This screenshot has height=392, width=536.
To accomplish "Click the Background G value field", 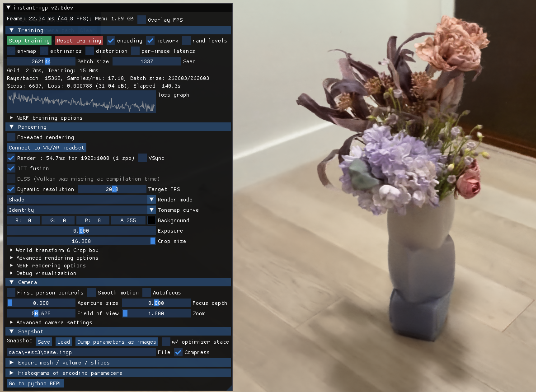I will [58, 220].
